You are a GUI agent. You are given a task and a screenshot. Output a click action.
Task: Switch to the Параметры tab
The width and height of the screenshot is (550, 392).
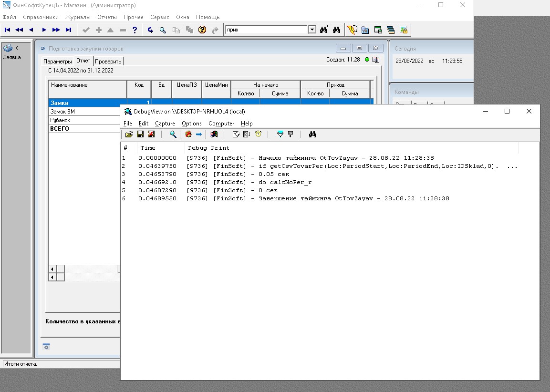point(57,62)
